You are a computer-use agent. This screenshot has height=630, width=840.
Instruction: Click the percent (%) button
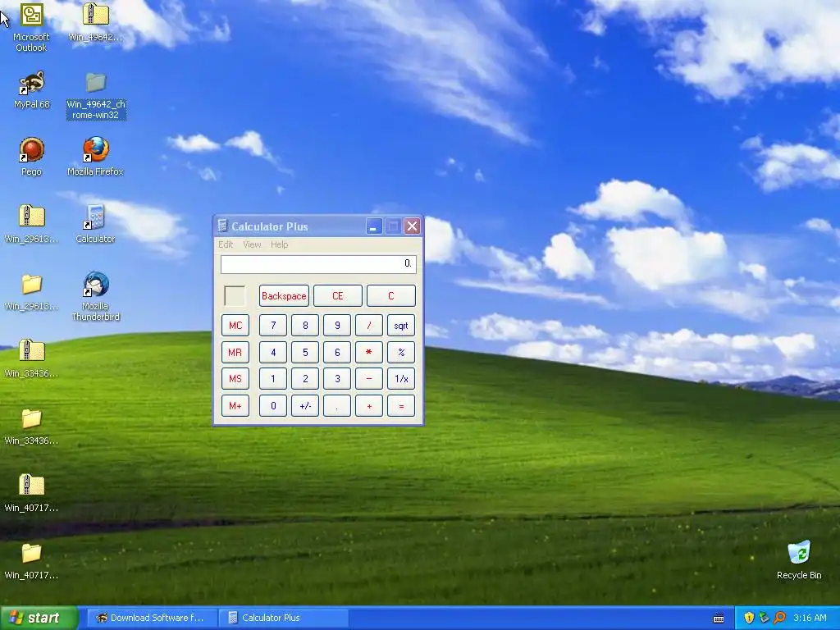point(401,352)
